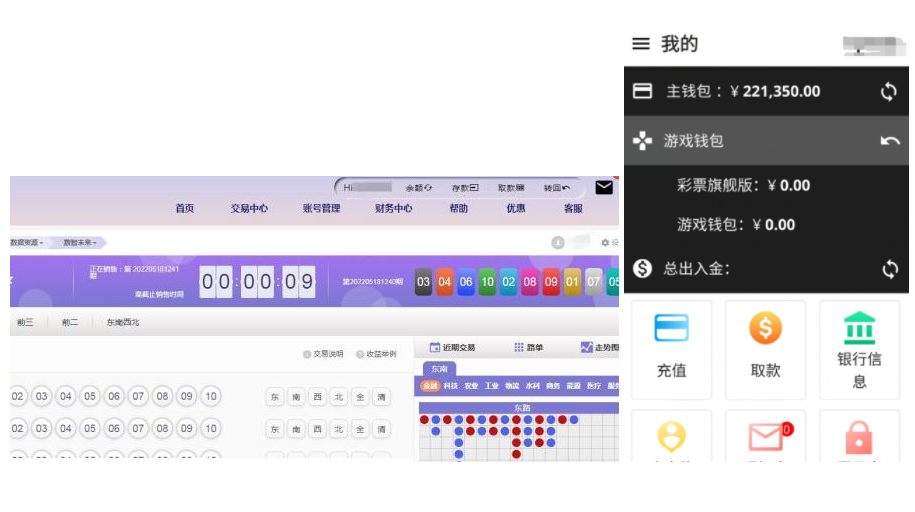Open the 取款 withdrawal tile
This screenshot has height=512, width=915.
[766, 350]
